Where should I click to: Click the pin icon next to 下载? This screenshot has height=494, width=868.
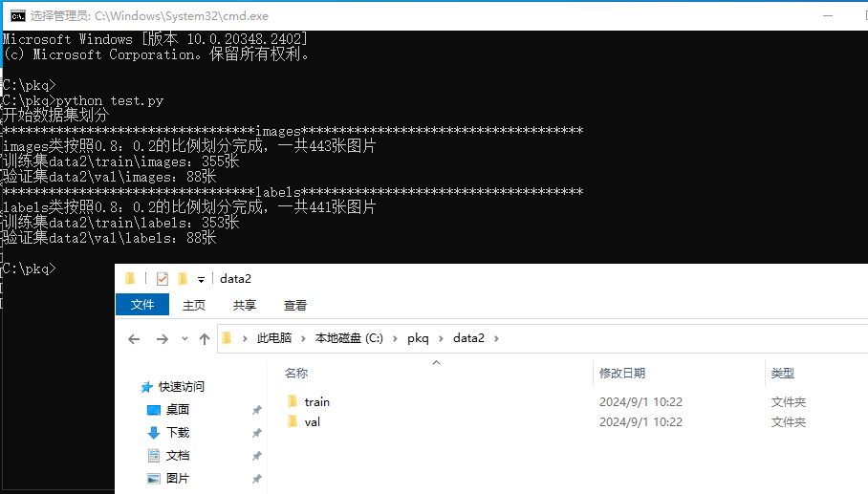click(x=257, y=433)
